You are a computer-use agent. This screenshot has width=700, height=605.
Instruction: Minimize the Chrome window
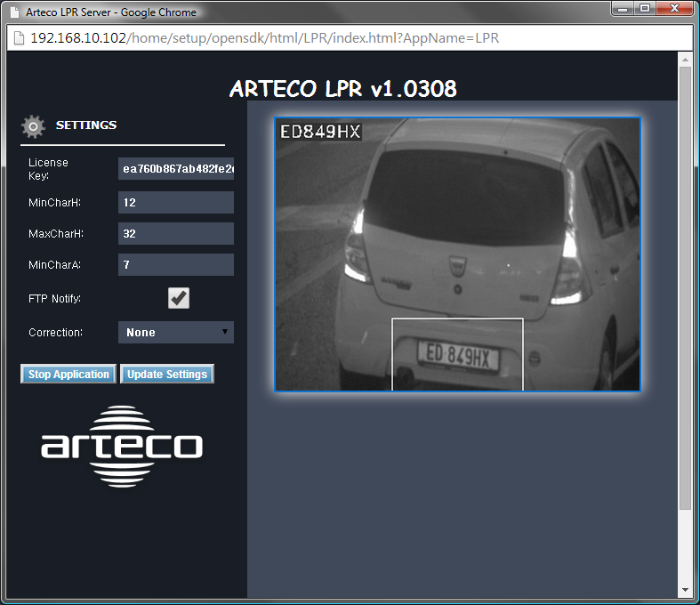[623, 9]
